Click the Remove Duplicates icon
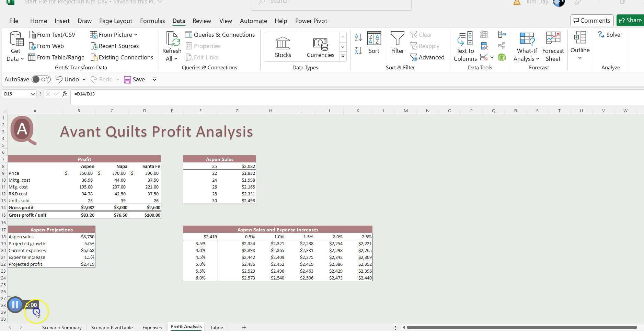 point(484,46)
